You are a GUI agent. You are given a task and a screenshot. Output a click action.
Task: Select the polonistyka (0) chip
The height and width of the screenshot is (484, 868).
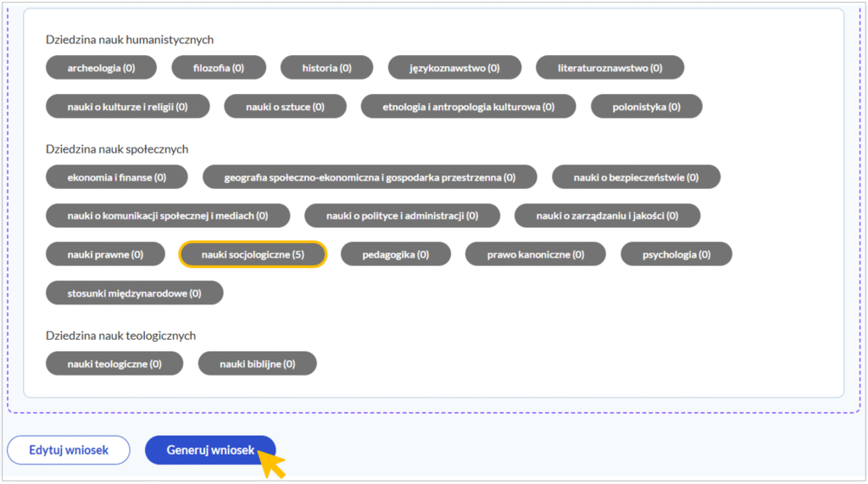click(x=646, y=107)
